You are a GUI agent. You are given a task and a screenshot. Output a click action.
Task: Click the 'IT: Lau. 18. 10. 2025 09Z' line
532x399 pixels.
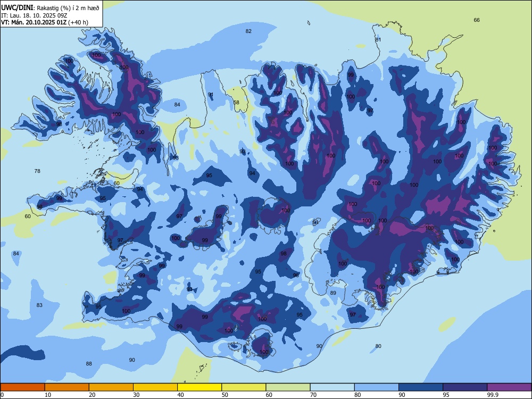tap(34, 15)
